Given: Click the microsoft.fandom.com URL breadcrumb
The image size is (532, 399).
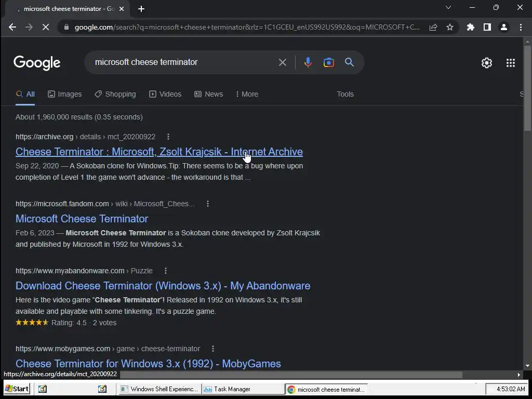Looking at the screenshot, I should [105, 204].
